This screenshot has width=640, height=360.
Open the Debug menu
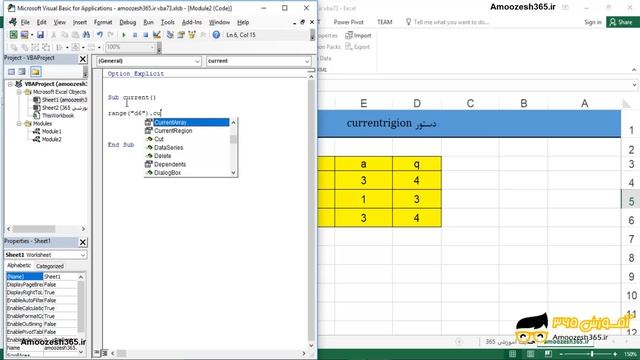128,22
